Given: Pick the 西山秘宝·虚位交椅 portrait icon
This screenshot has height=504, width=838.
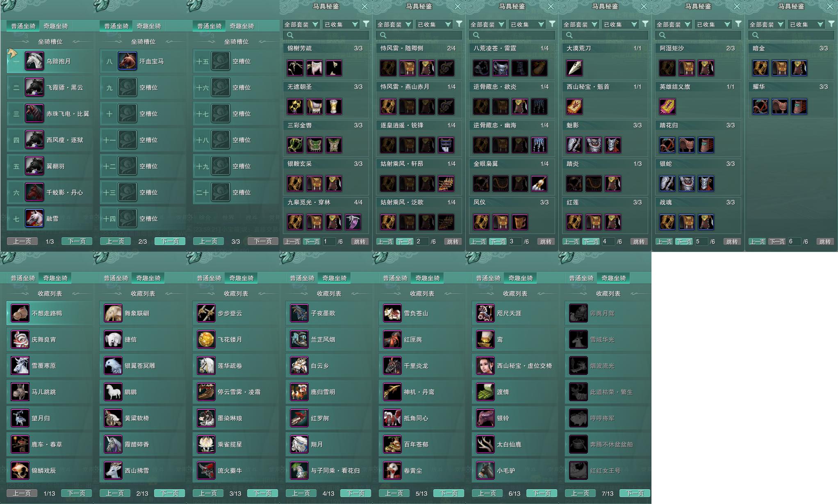Looking at the screenshot, I should 485,366.
